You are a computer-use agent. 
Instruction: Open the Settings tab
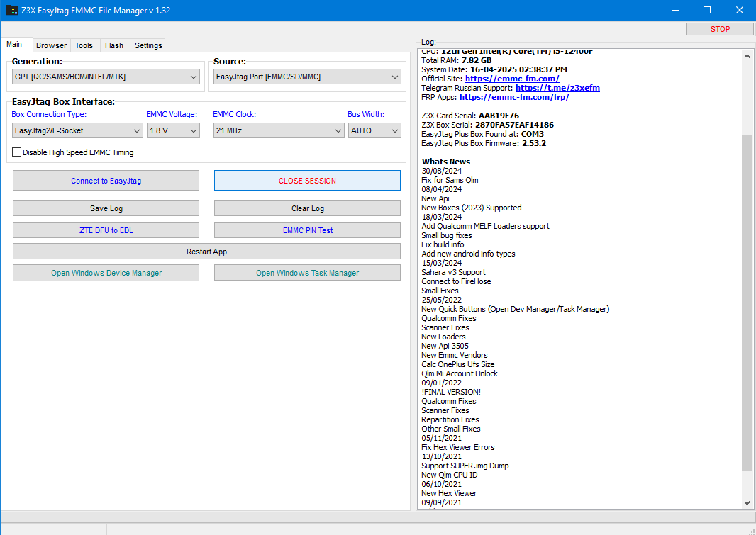148,45
